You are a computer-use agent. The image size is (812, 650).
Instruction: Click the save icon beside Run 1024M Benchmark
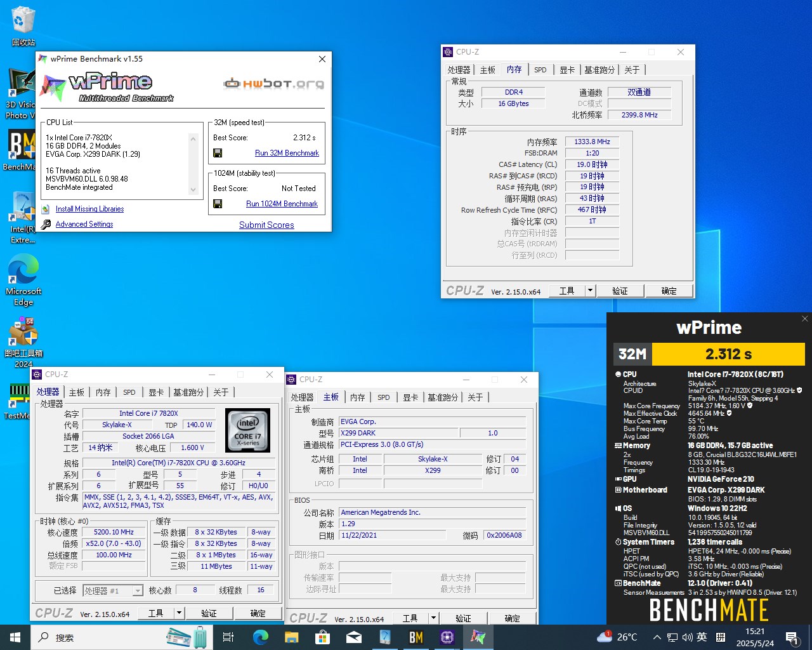(x=218, y=204)
